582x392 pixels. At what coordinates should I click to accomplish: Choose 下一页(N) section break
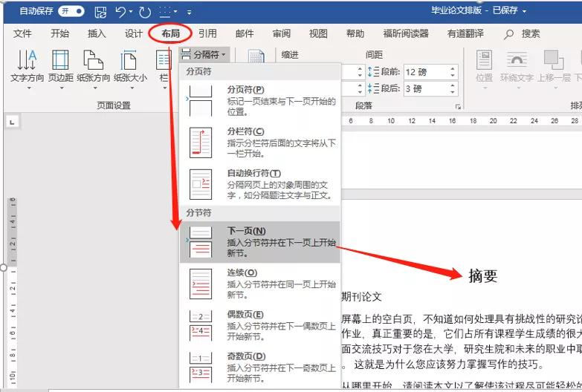260,242
